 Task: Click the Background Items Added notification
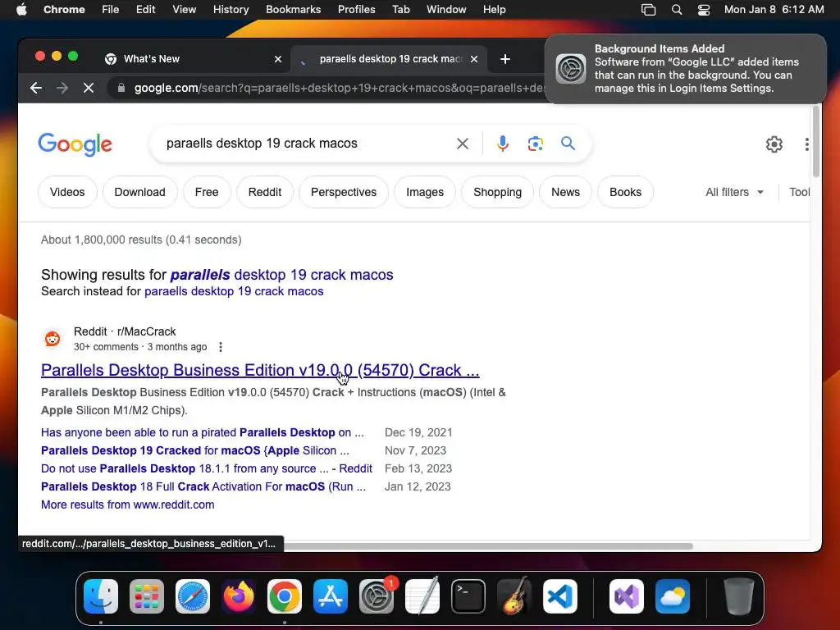[x=686, y=69]
